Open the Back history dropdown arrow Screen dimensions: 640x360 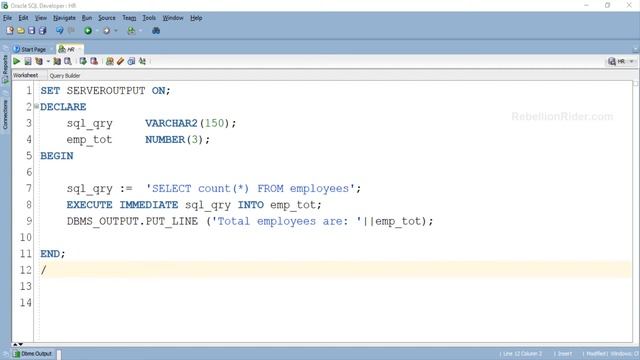[x=97, y=31]
